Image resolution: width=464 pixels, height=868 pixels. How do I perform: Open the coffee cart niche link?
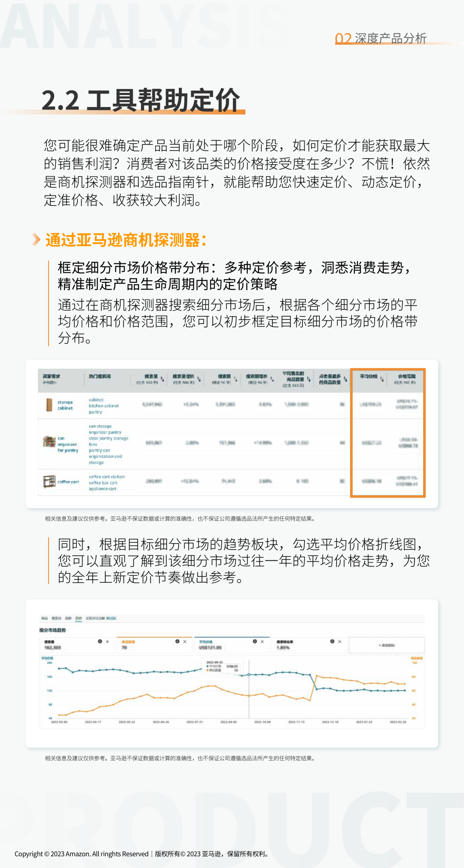point(68,482)
